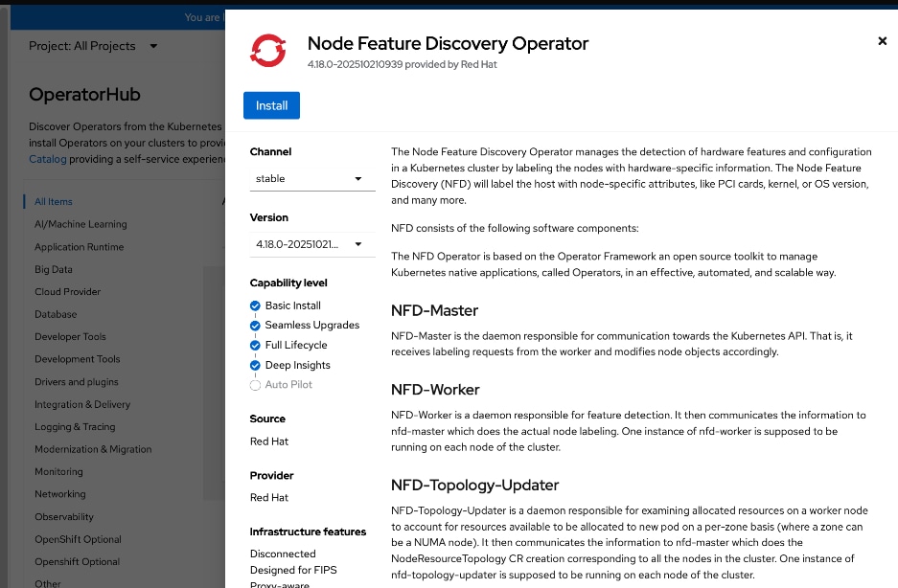Click the version provided by Red Hat subtitle
This screenshot has height=588, width=898.
point(402,65)
